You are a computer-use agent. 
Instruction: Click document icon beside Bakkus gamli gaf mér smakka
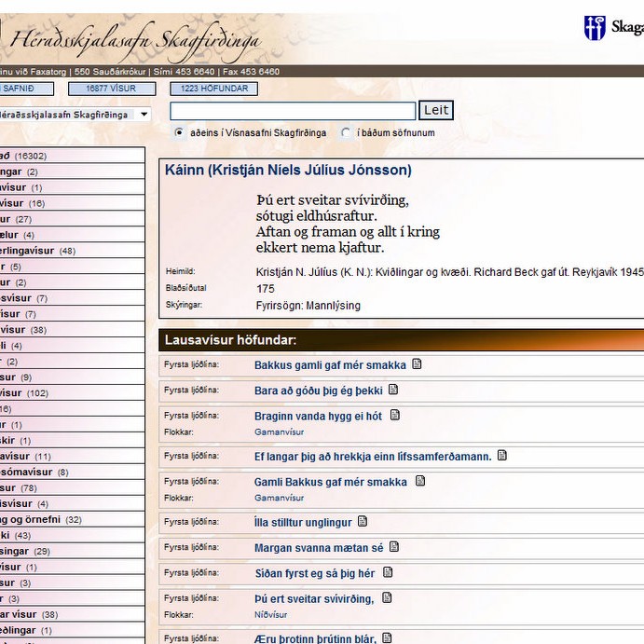[x=417, y=364]
